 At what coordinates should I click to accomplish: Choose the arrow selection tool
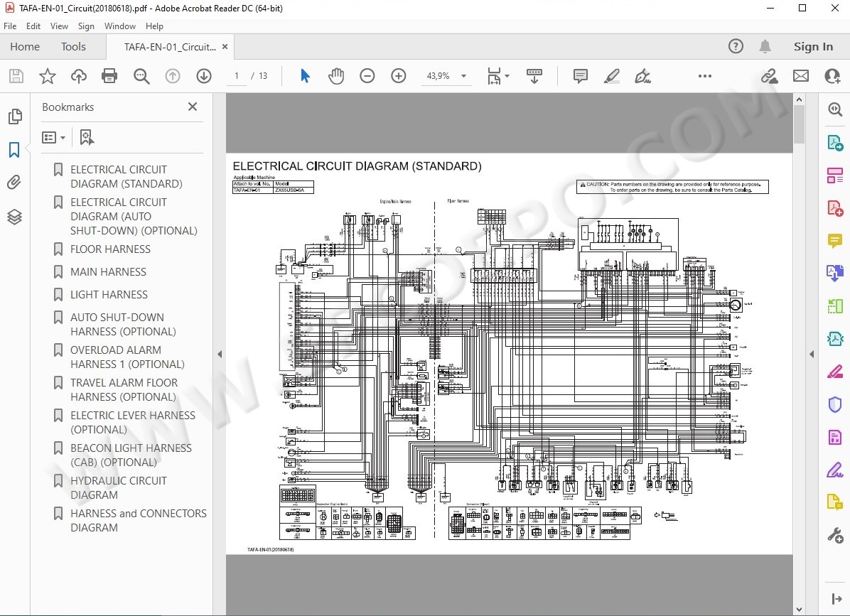(305, 76)
